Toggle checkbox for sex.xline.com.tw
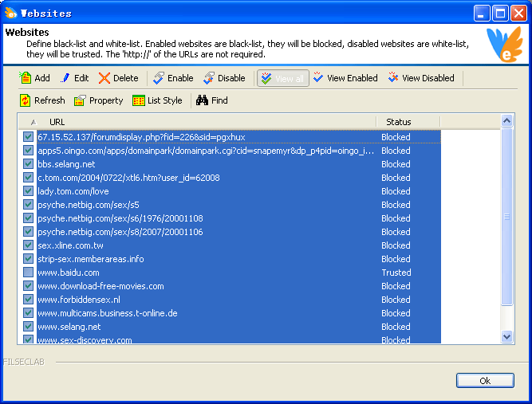The width and height of the screenshot is (532, 404). coord(29,245)
